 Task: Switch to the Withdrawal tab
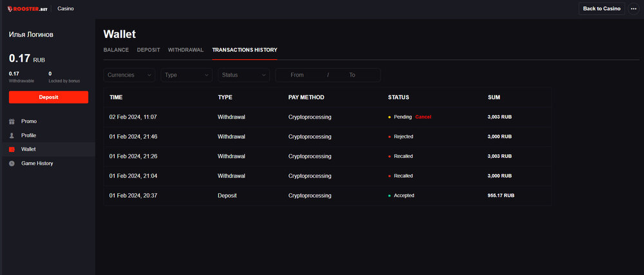click(x=185, y=50)
